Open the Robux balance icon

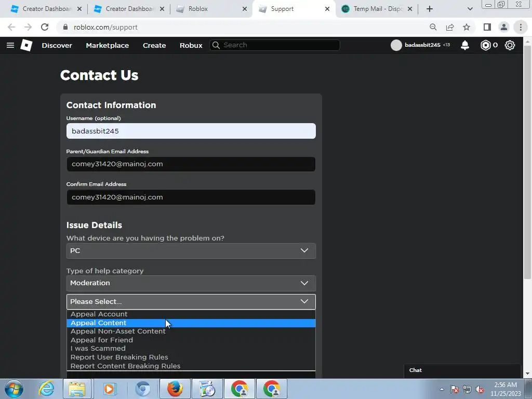[x=486, y=45]
